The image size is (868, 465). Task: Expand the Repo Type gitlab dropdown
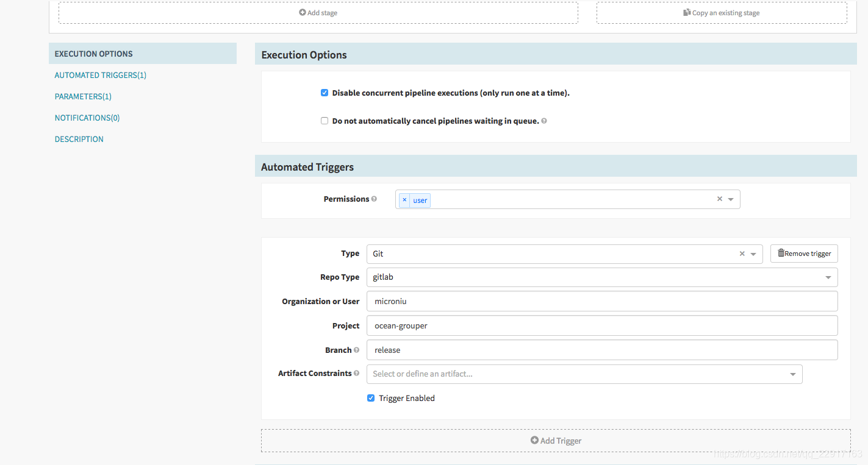coord(602,277)
